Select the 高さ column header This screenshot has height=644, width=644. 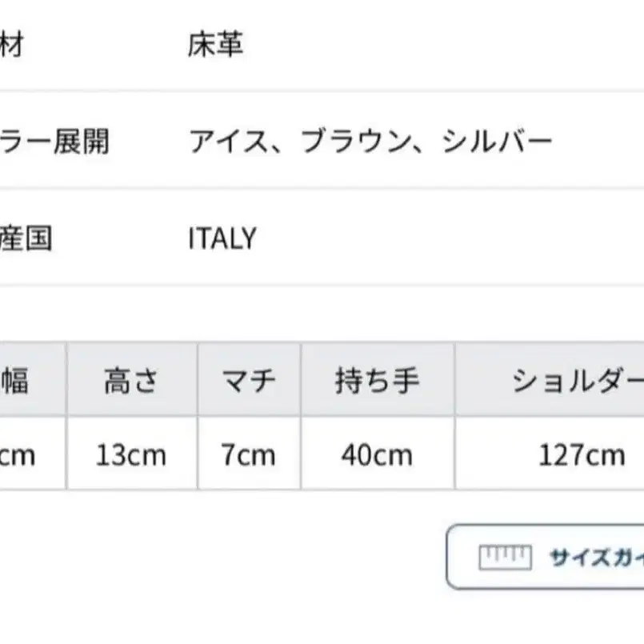click(x=132, y=380)
